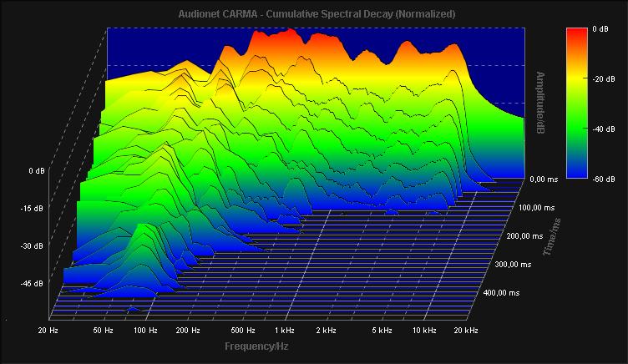Click the '20 kHz' frequency axis label
628x364 pixels.
pos(466,331)
